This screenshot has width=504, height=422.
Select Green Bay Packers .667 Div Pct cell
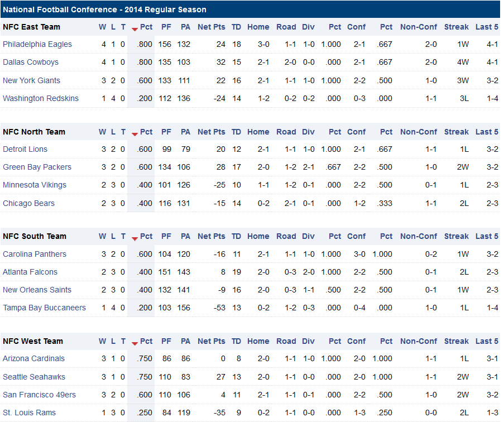pyautogui.click(x=333, y=167)
